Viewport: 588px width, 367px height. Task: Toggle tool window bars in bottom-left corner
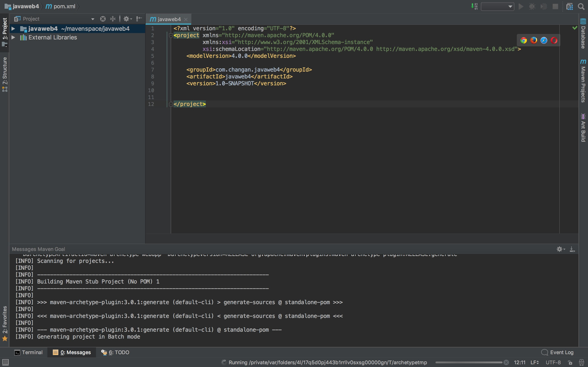(x=5, y=362)
